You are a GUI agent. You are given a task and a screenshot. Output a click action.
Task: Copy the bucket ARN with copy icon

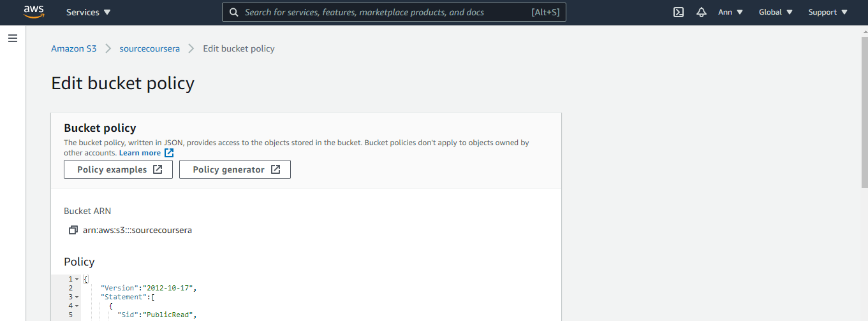tap(73, 230)
